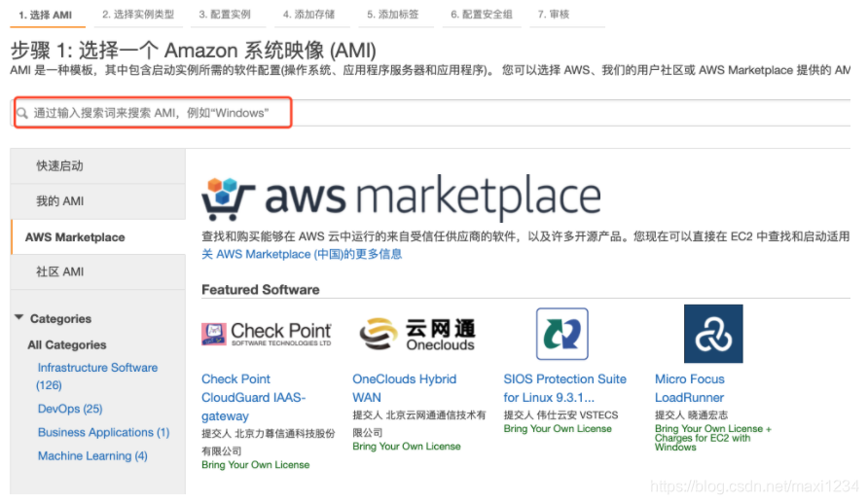Screen dimensions: 868x504
Task: Go to step 2 选择实例类型 tab
Action: pyautogui.click(x=138, y=15)
